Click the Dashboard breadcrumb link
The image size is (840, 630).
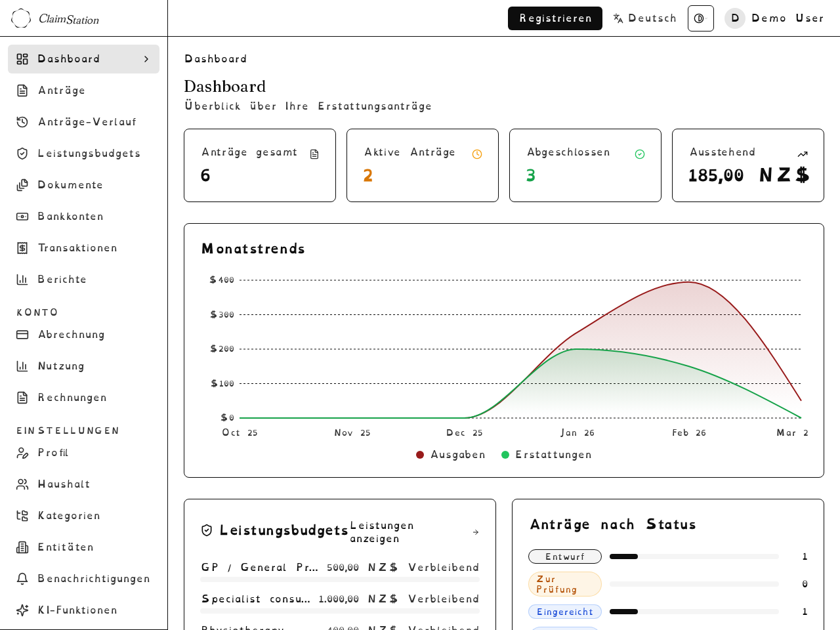pyautogui.click(x=216, y=59)
